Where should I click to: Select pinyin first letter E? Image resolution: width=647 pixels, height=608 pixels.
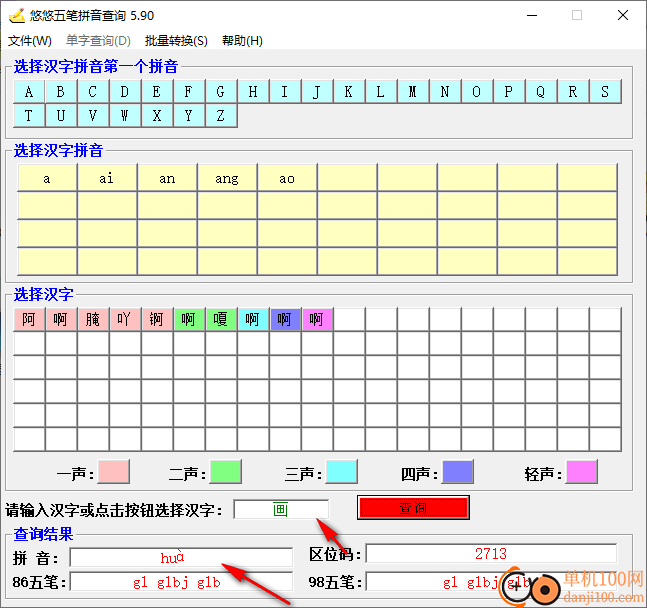coord(157,92)
